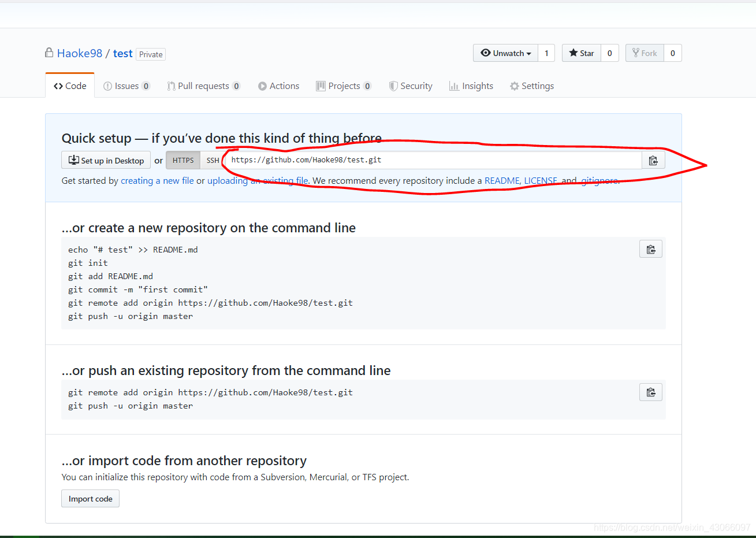Open the Security tab
The image size is (756, 538).
pos(411,86)
